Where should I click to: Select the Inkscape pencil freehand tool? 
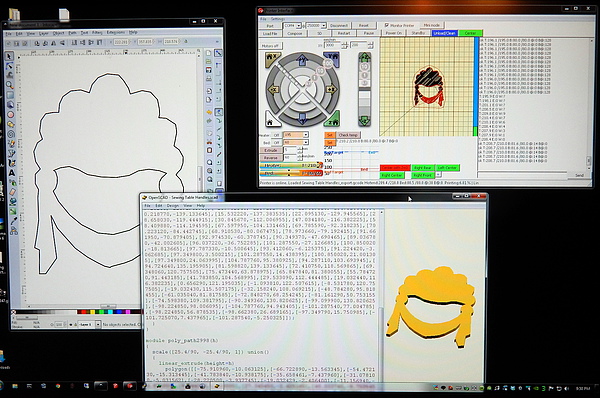tap(11, 144)
